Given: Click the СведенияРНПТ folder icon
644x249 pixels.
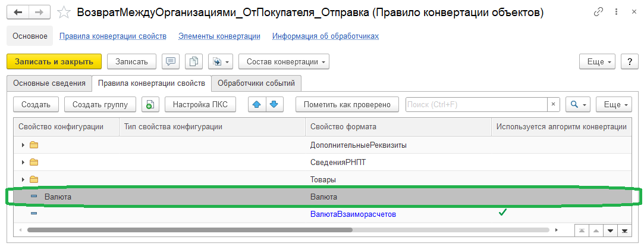Looking at the screenshot, I should [x=34, y=162].
